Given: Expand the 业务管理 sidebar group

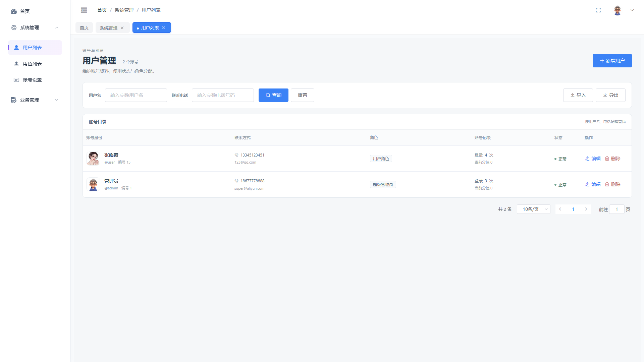Looking at the screenshot, I should (35, 100).
